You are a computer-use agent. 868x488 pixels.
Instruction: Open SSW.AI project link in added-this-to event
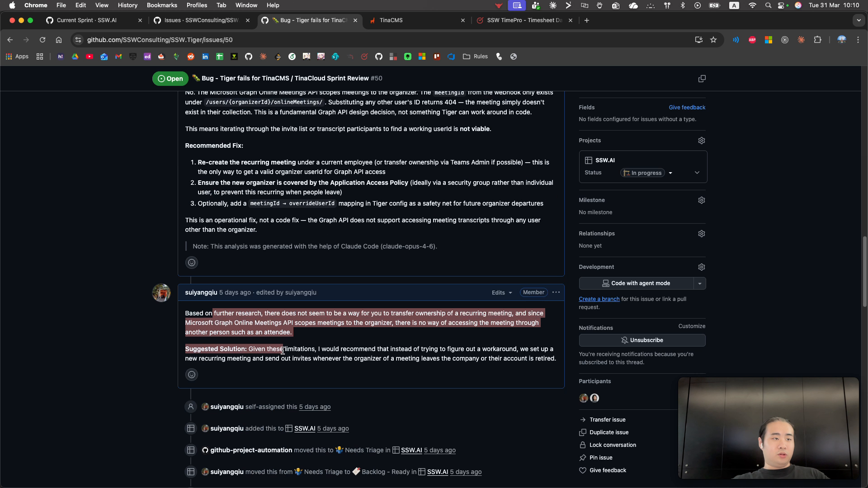(x=305, y=428)
